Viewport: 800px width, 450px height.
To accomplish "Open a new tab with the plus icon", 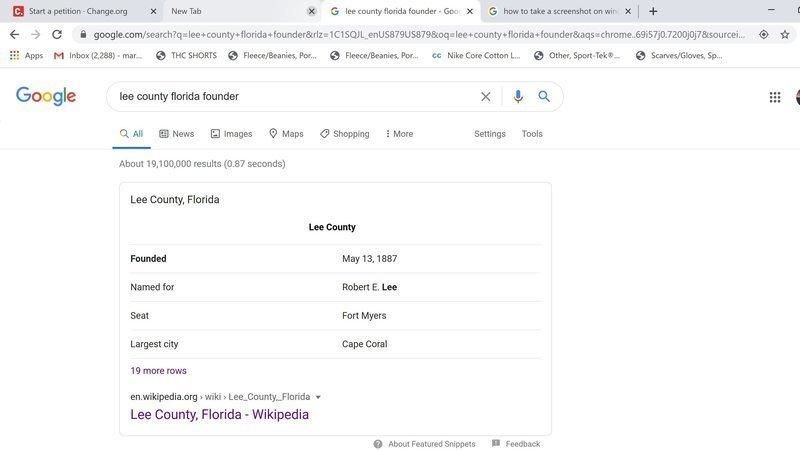I will click(x=653, y=11).
